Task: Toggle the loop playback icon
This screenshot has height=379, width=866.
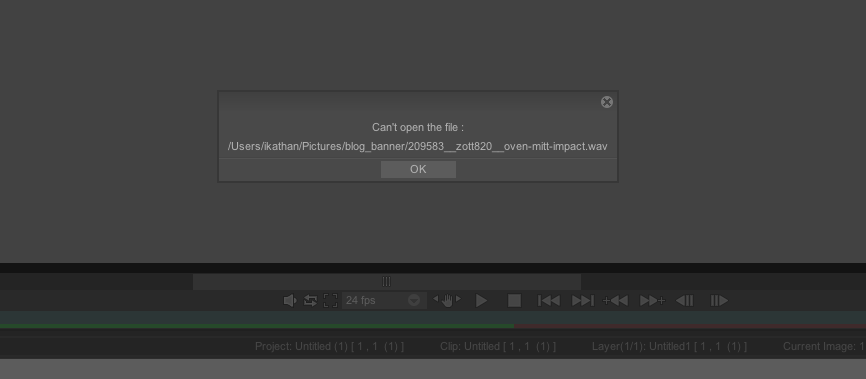Action: [310, 301]
